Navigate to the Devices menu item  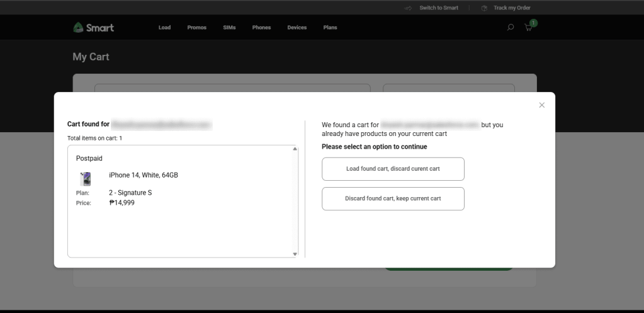point(297,28)
